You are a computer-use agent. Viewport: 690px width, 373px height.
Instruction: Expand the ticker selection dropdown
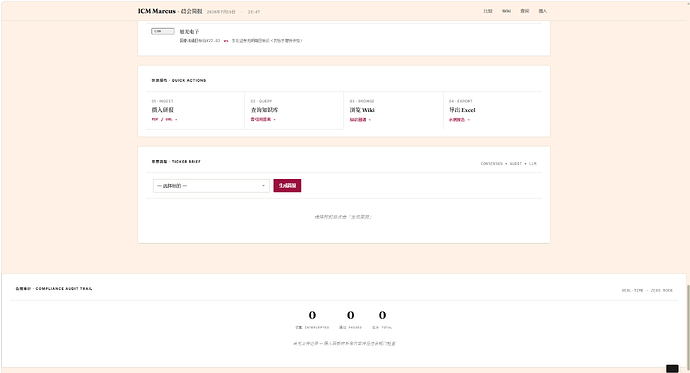pyautogui.click(x=211, y=186)
